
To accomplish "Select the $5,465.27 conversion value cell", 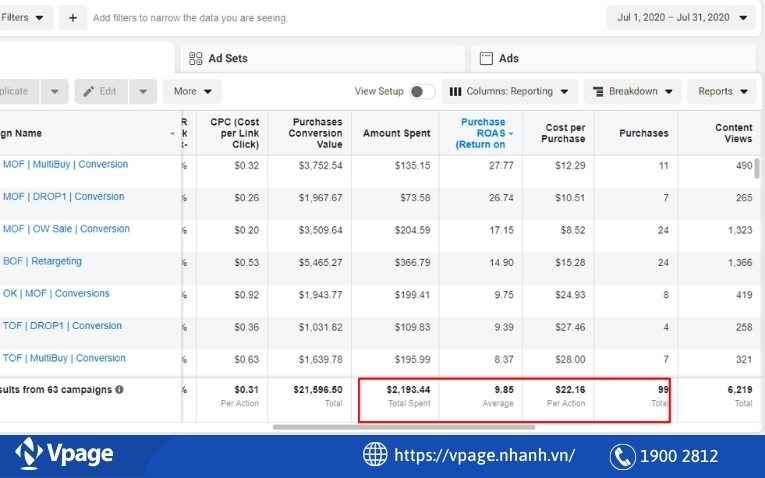I will tap(320, 263).
